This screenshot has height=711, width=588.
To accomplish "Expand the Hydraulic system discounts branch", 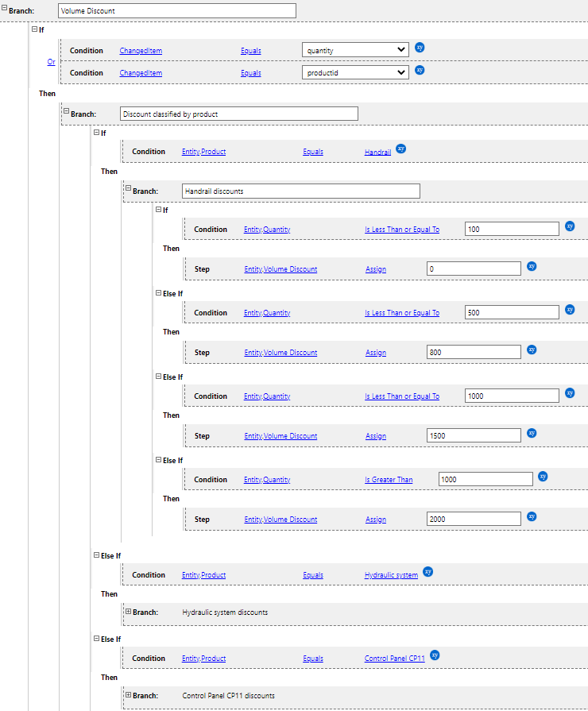I will [128, 612].
